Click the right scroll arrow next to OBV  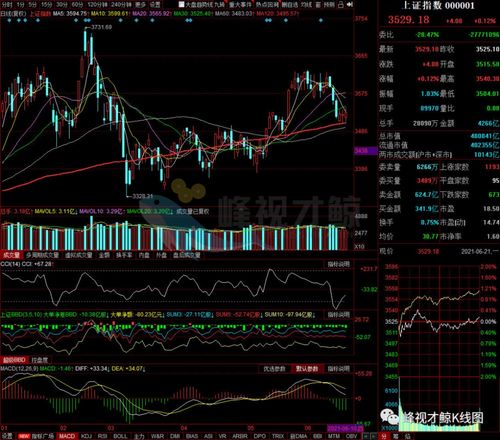pos(373,436)
